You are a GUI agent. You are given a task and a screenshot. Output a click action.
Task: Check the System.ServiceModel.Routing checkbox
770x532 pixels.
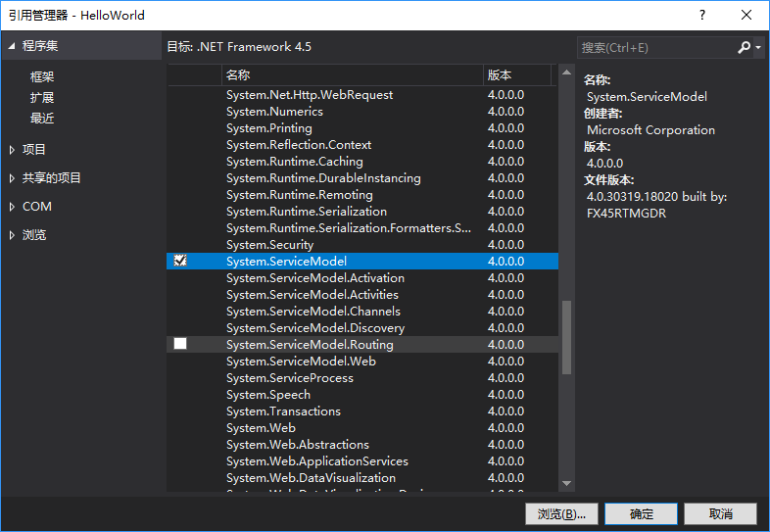(180, 344)
